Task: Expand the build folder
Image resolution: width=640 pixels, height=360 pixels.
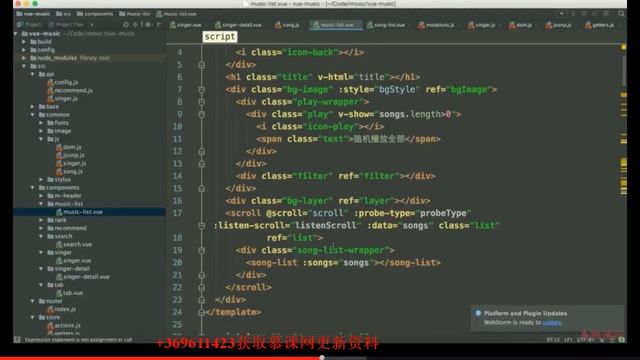Action: (x=24, y=42)
